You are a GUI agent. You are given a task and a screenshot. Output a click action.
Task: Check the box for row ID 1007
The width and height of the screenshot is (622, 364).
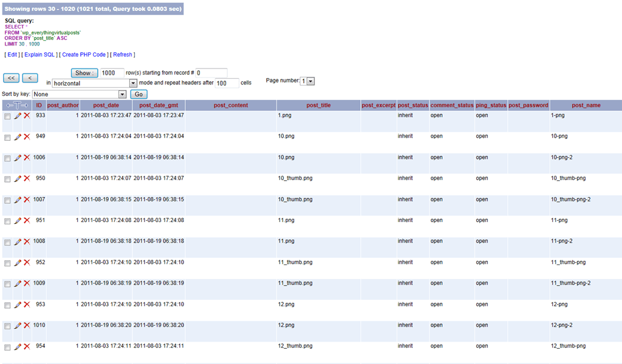point(7,200)
